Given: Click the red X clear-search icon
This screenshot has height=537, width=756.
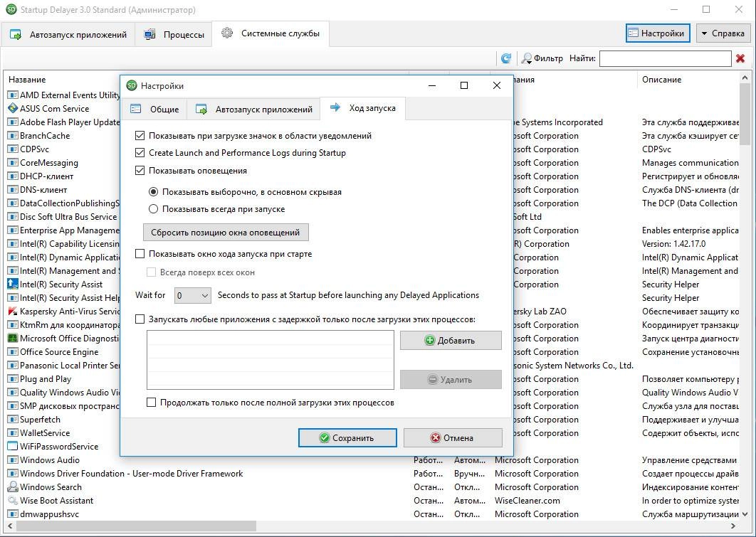Looking at the screenshot, I should (740, 58).
